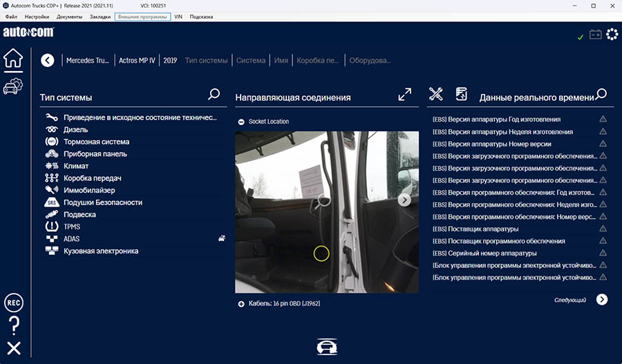Open the Настройки menu
622x364 pixels.
click(x=37, y=16)
